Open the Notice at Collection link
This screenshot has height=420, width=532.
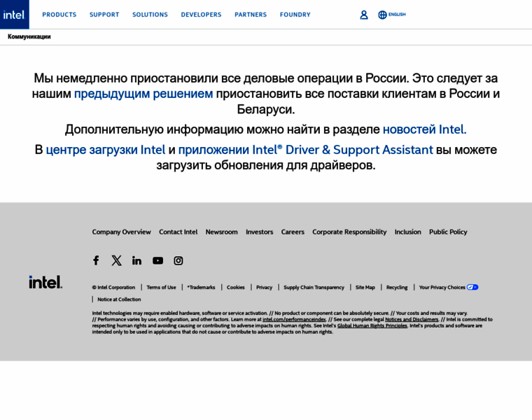coord(119,299)
